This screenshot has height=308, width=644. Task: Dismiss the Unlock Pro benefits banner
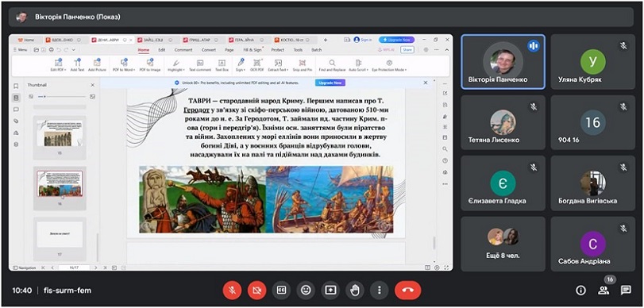(426, 83)
